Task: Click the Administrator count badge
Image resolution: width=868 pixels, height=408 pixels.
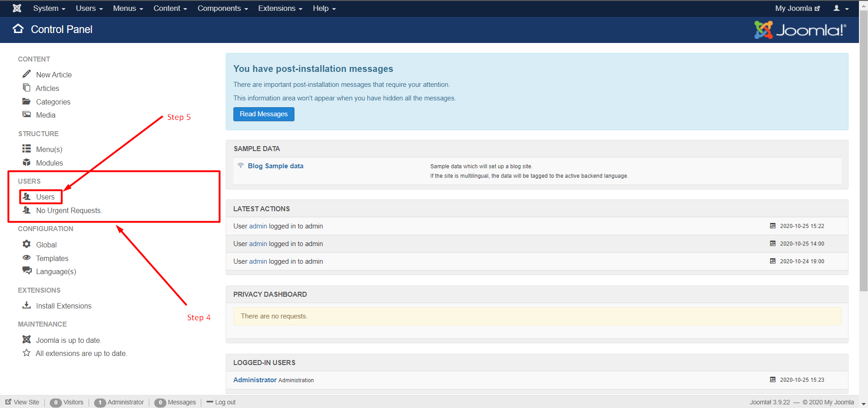Action: pyautogui.click(x=100, y=403)
